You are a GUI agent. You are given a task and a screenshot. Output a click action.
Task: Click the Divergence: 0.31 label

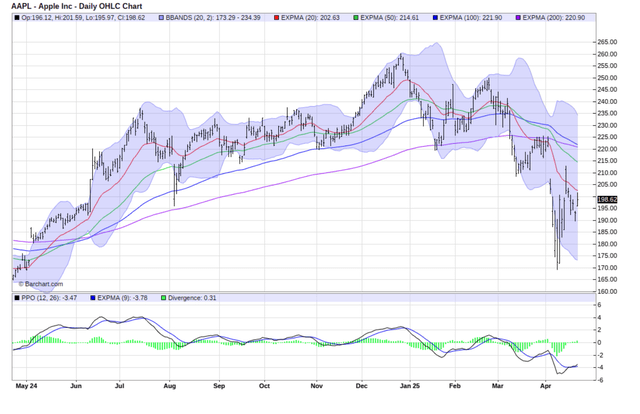192,298
